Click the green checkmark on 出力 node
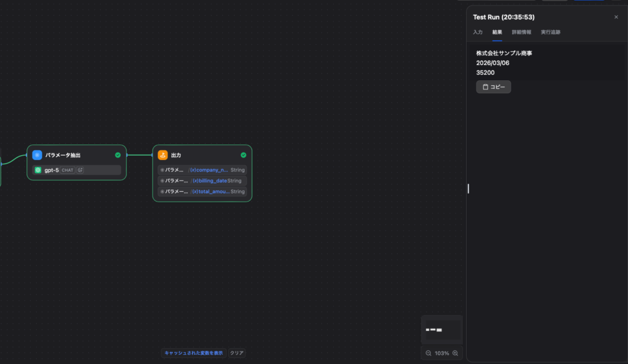Viewport: 628px width, 364px height. (x=243, y=155)
